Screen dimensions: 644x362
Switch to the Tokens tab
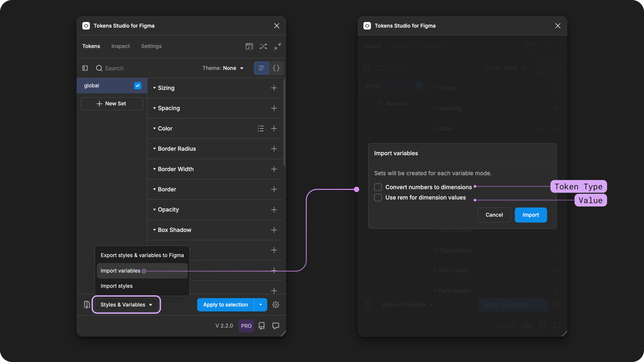91,46
